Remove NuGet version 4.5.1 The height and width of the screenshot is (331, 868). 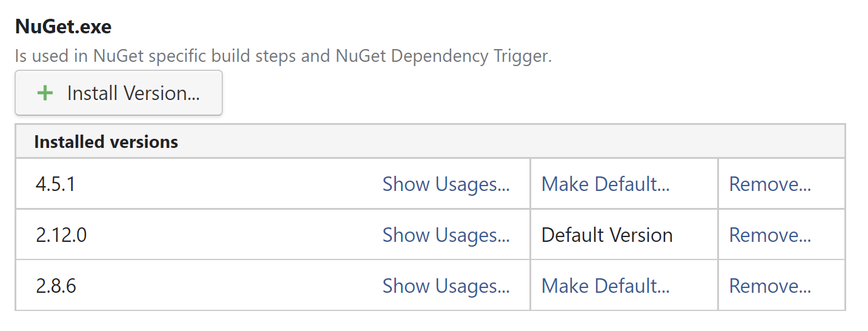click(770, 184)
